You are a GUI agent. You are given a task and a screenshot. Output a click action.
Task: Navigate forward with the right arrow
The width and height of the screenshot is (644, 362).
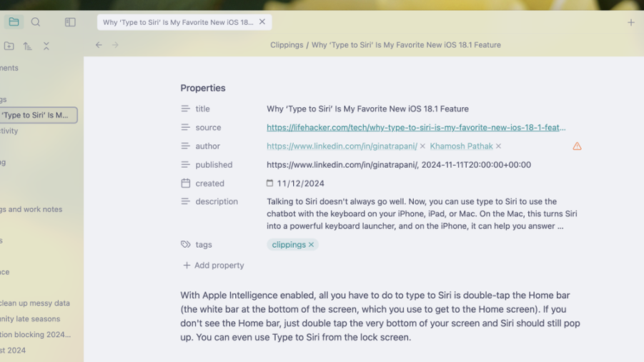pos(115,45)
